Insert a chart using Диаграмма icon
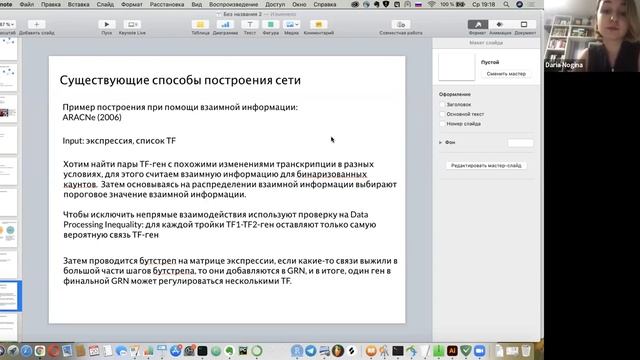Viewport: 640px width, 360px height. [225, 24]
